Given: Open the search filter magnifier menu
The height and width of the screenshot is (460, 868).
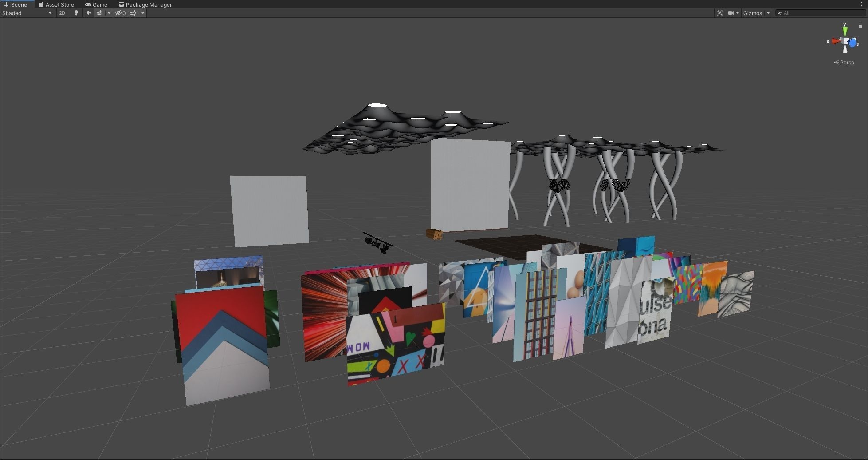Looking at the screenshot, I should click(x=779, y=13).
